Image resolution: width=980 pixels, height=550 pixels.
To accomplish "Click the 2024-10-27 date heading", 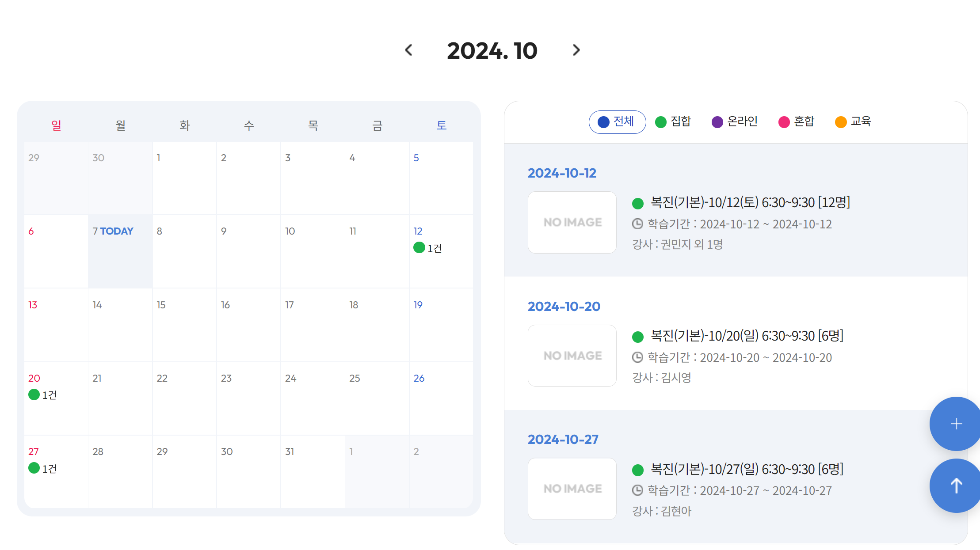I will pos(563,440).
